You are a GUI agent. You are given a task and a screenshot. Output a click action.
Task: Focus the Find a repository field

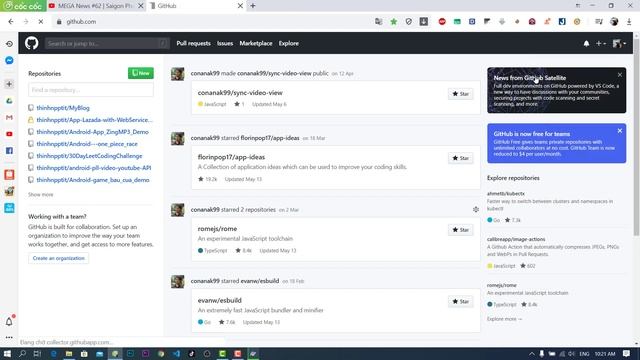pos(91,90)
